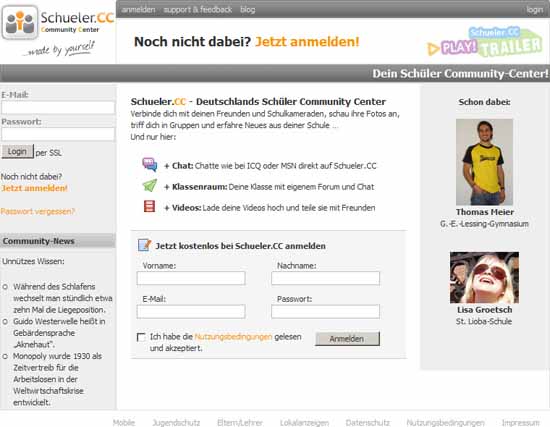
Task: Open the anmelden top menu item
Action: pyautogui.click(x=138, y=10)
